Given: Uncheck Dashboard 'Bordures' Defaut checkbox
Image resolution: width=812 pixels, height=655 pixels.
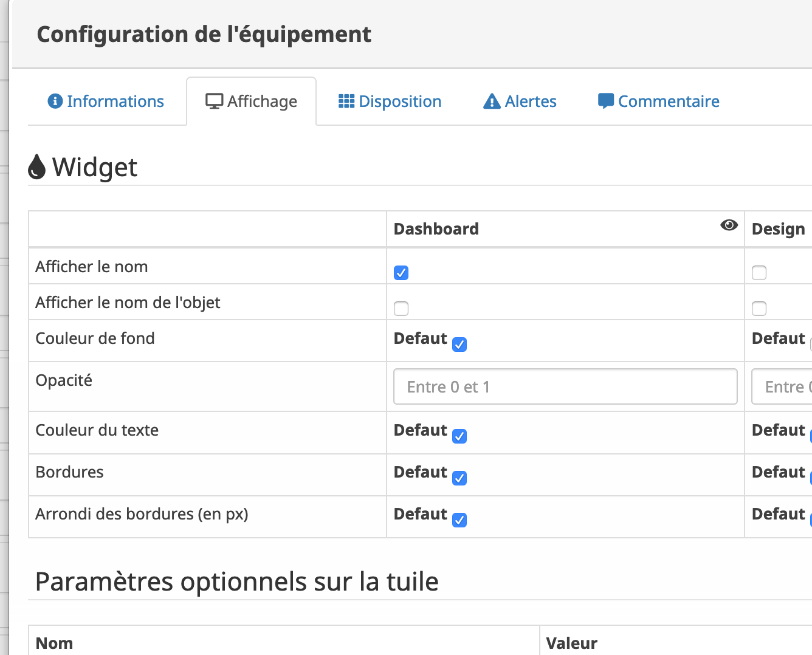Looking at the screenshot, I should 459,478.
